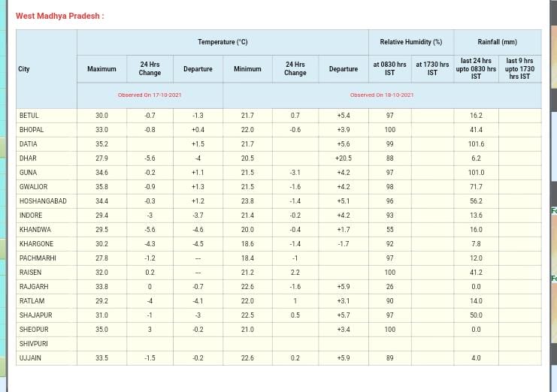Click the Minimum temperature column header

pos(247,69)
